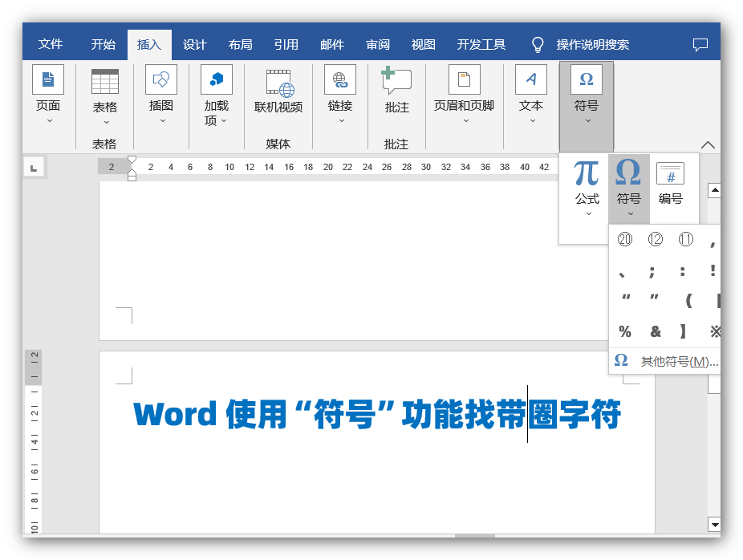Switch to the 视图 View tab
Image resolution: width=743 pixels, height=560 pixels.
423,45
